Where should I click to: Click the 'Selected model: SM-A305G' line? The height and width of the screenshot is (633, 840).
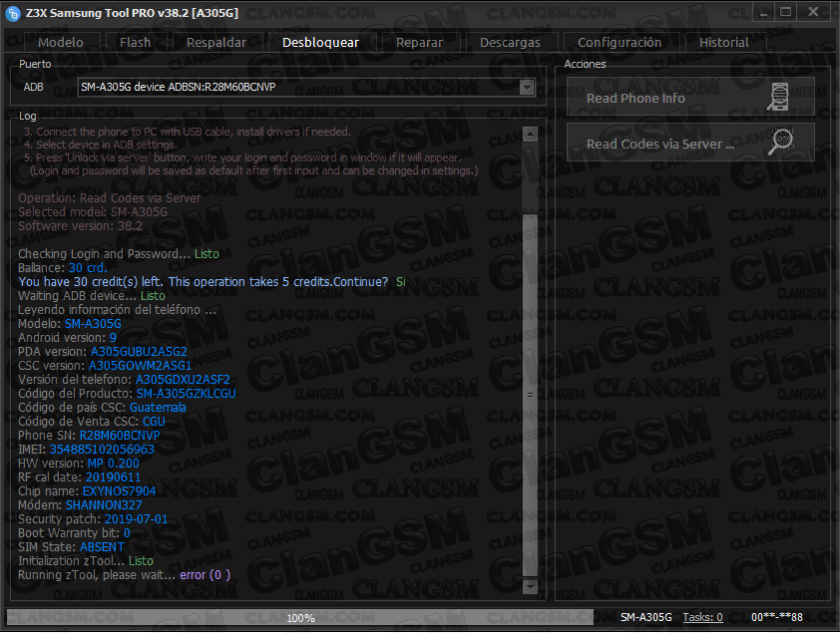coord(93,212)
